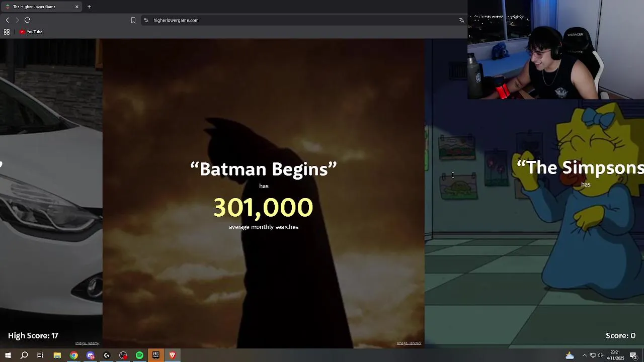Open Discord from the taskbar
This screenshot has height=362, width=644.
90,355
